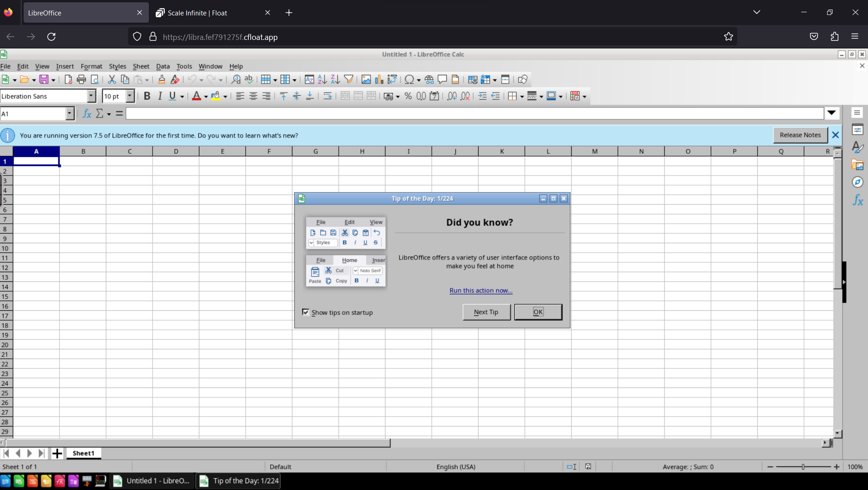Open the Font Size dropdown
The height and width of the screenshot is (490, 868).
pos(130,96)
